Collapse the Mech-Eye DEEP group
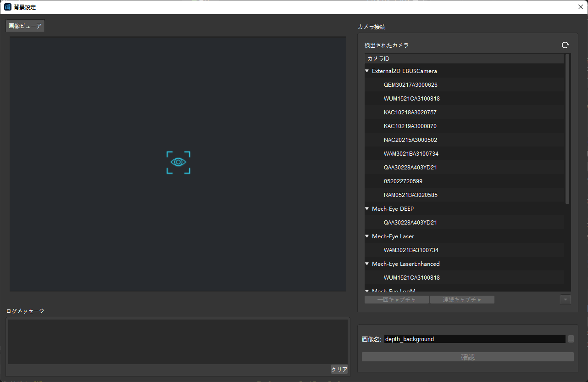Viewport: 588px width, 382px height. (367, 209)
